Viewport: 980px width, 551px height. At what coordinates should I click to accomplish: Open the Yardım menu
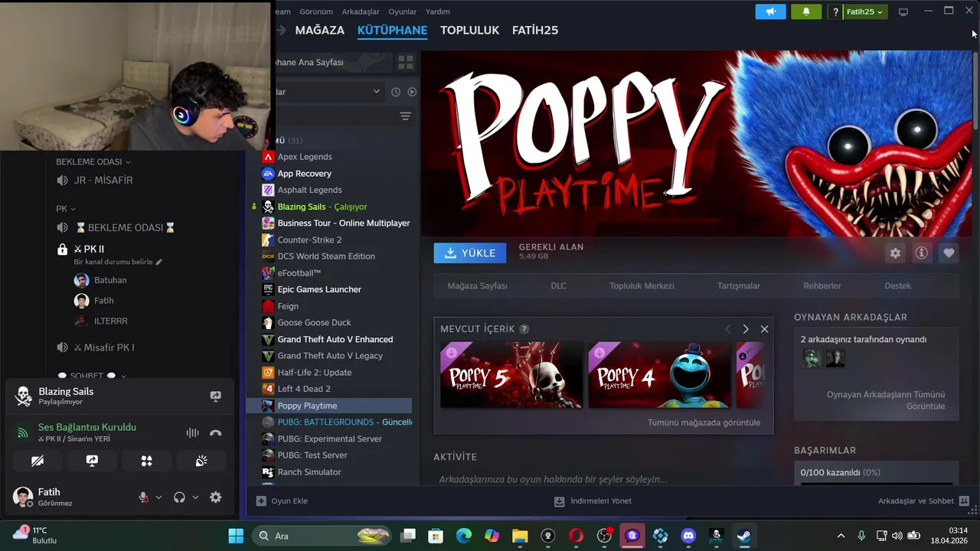438,11
